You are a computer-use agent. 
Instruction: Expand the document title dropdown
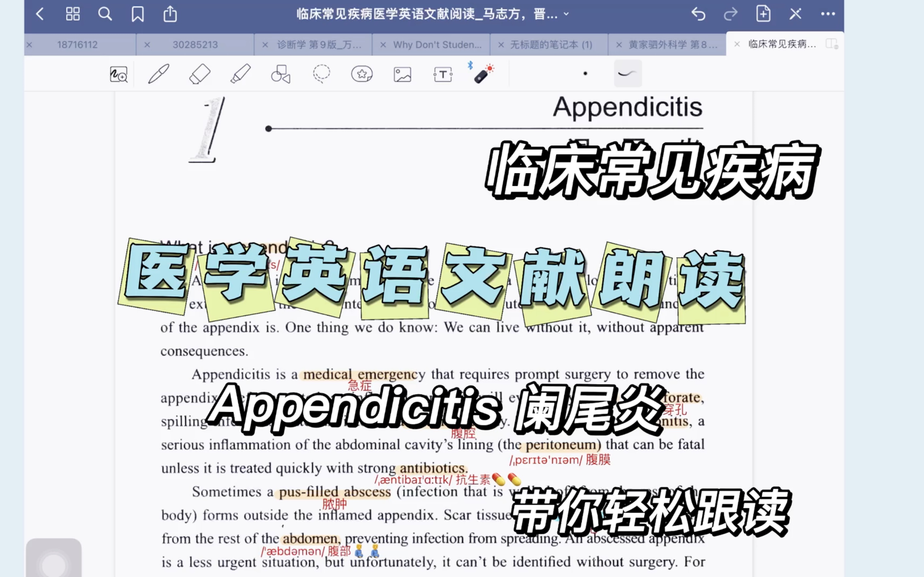coord(566,14)
